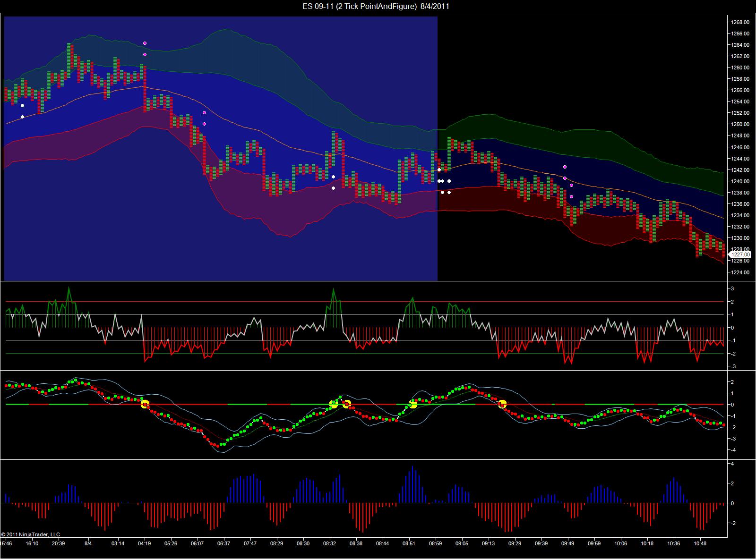Viewport: 756px width, 559px height.
Task: Click the 20:39 time axis label
Action: point(59,543)
